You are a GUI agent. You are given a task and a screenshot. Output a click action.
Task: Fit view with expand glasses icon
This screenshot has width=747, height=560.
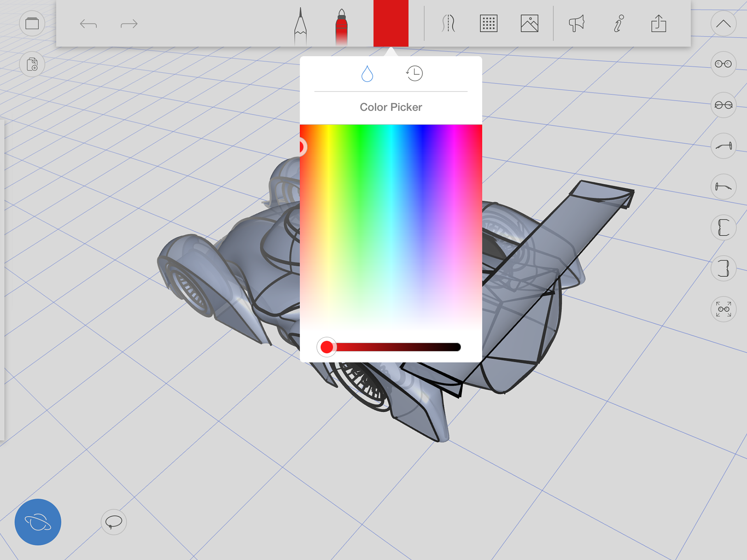(x=723, y=309)
